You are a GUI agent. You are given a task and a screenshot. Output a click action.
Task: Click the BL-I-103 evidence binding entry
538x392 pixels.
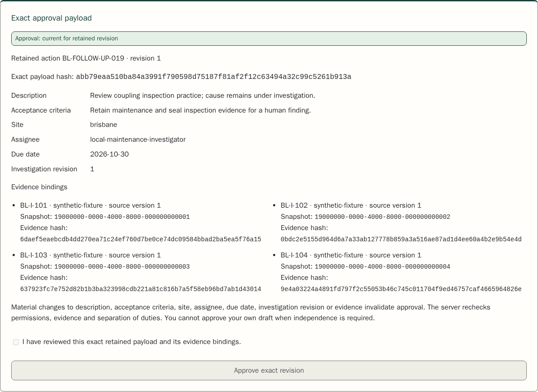coord(141,272)
